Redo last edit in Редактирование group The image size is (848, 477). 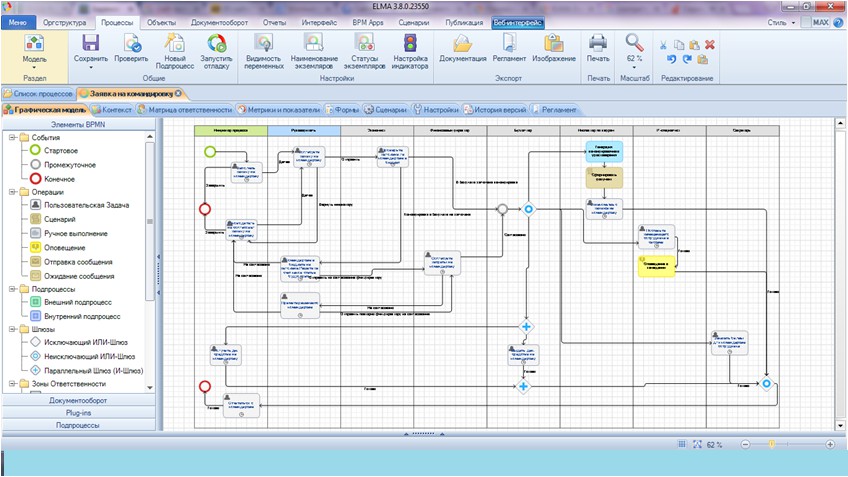(x=687, y=59)
